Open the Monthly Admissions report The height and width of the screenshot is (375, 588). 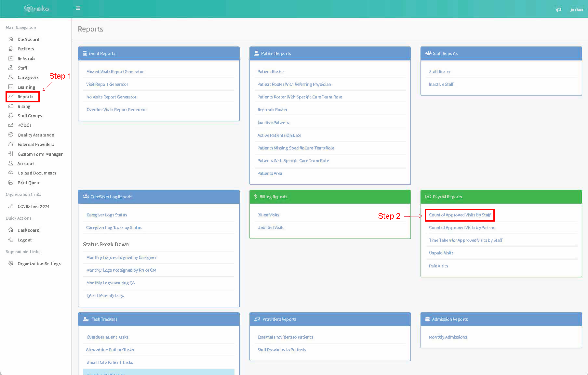(448, 337)
